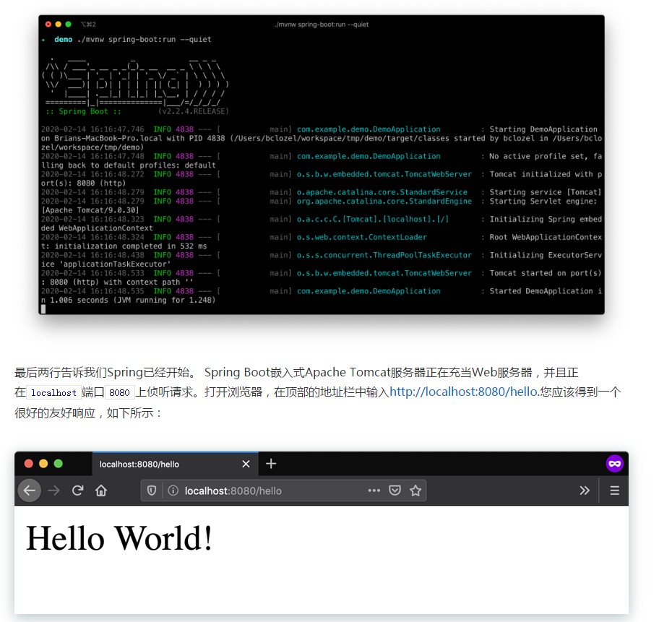Screen dimensions: 672x622
Task: Open the tracking protection shield icon
Action: click(152, 491)
